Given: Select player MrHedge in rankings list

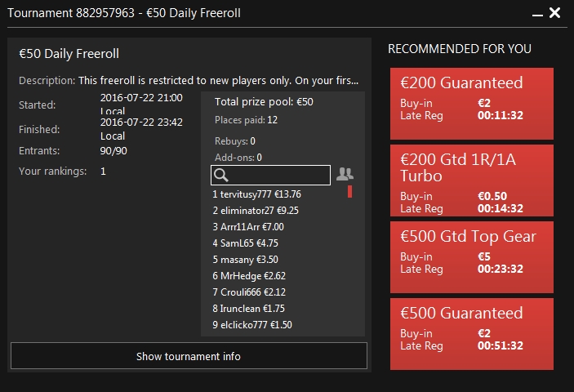Looking at the screenshot, I should [x=249, y=276].
